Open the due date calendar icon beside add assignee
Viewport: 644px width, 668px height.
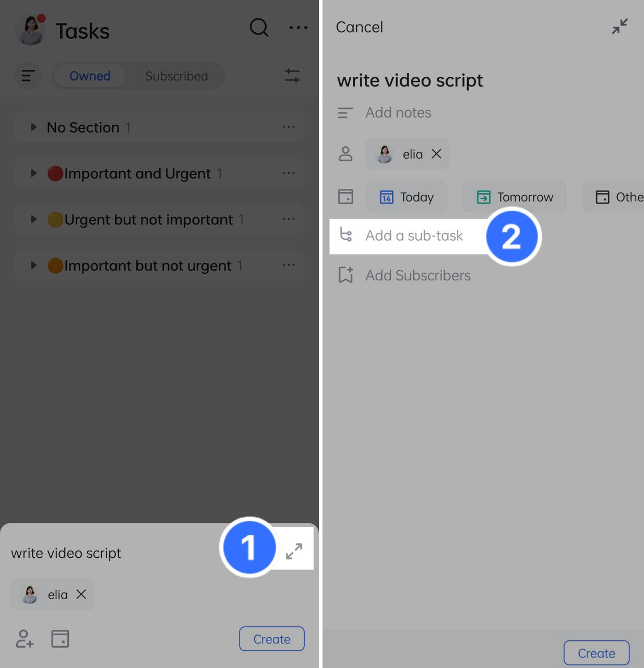click(60, 638)
